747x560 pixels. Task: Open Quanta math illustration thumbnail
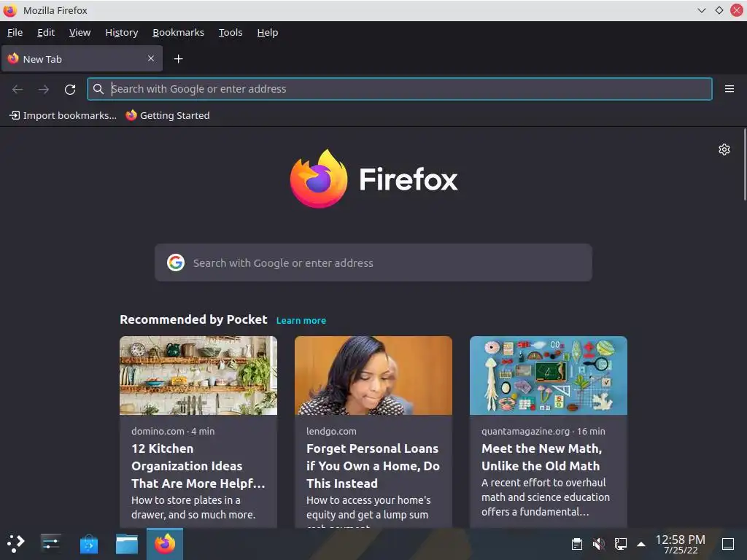click(x=549, y=376)
